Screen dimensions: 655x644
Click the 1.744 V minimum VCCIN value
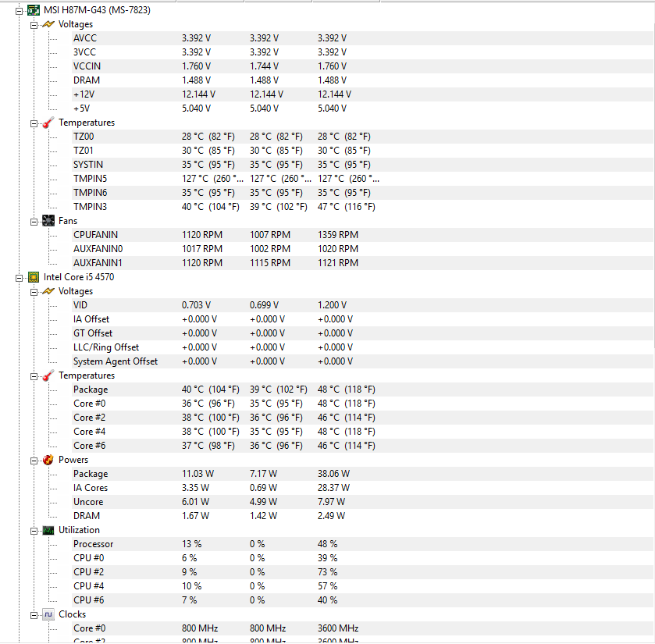pos(264,66)
